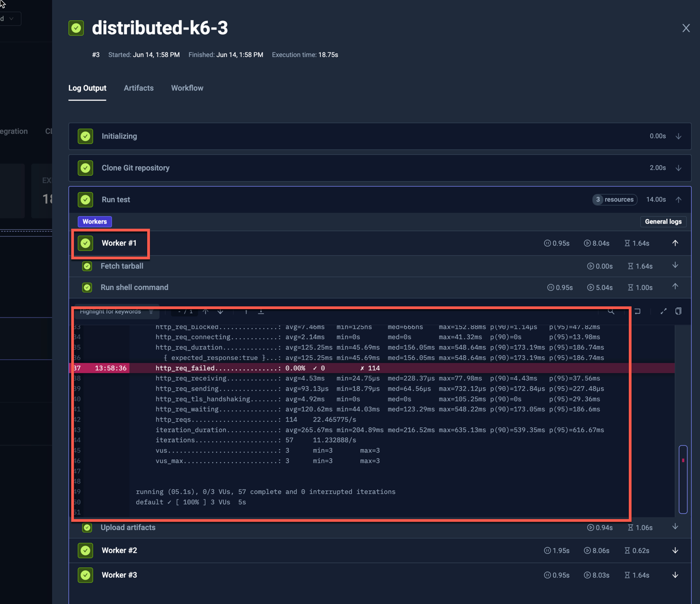
Task: Collapse the Run test step
Action: coord(678,199)
